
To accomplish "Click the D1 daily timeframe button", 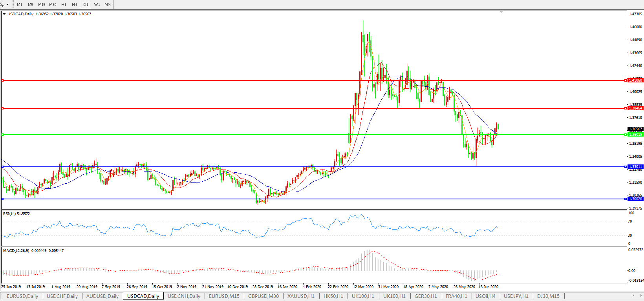I will (x=86, y=4).
